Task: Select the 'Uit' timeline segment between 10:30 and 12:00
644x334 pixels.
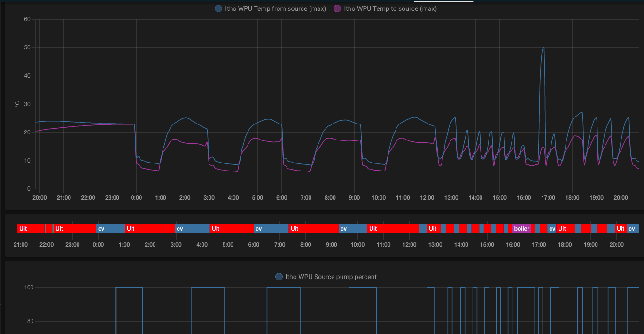Action: (x=393, y=229)
